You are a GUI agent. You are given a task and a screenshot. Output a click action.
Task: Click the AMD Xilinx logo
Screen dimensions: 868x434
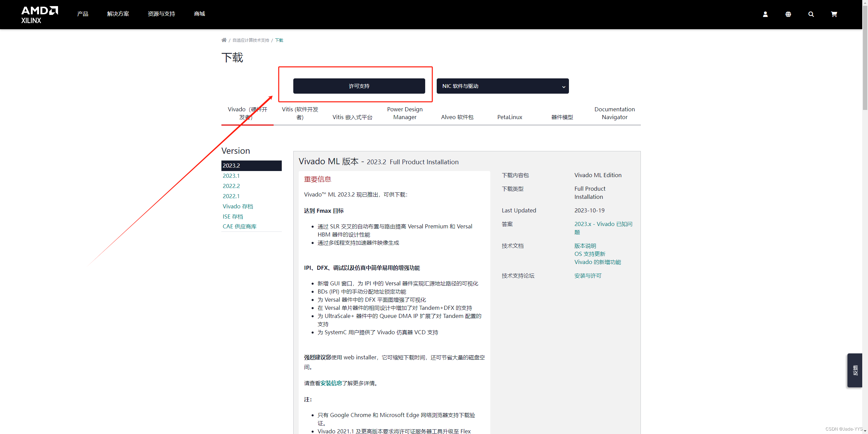(x=39, y=15)
